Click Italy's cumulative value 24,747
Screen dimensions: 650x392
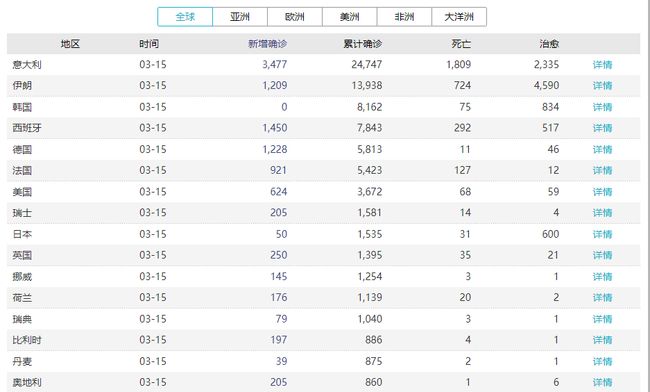366,65
